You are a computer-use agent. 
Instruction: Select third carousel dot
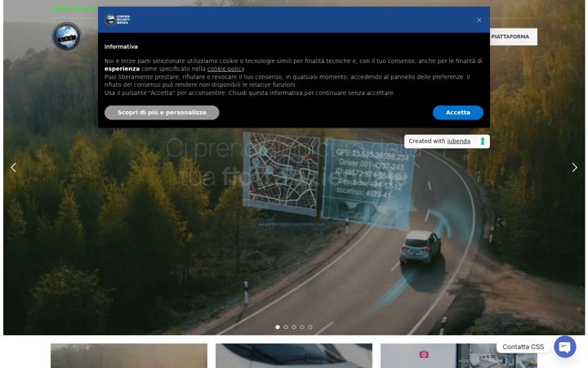click(x=294, y=326)
